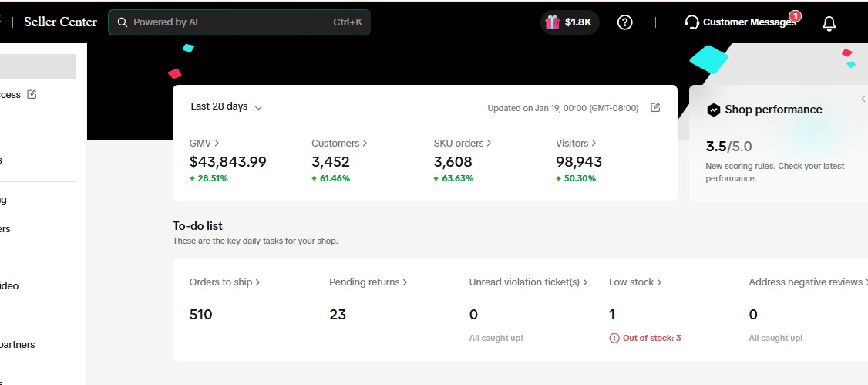Click the edit icon in the left sidebar
The height and width of the screenshot is (385, 868).
pyautogui.click(x=32, y=94)
